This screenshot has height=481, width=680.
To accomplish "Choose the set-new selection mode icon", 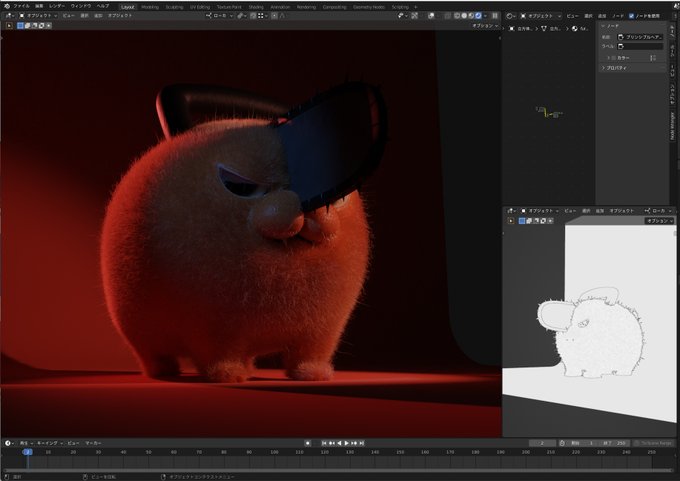I will click(x=20, y=26).
